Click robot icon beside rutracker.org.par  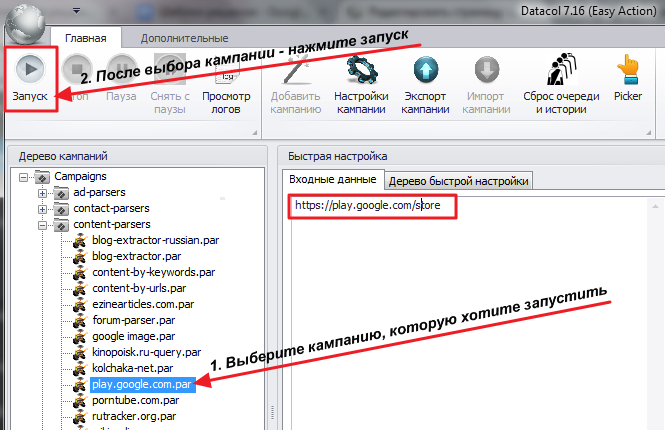point(80,417)
